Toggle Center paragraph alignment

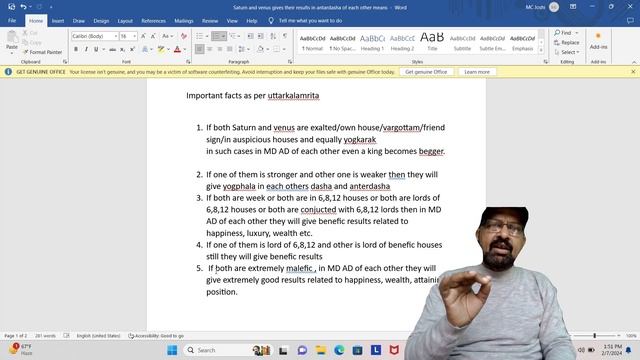point(209,49)
